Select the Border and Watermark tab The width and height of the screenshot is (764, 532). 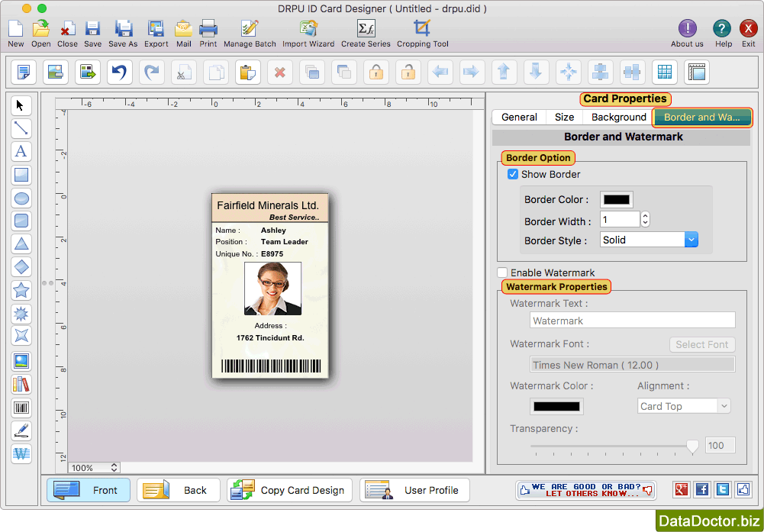pos(702,118)
